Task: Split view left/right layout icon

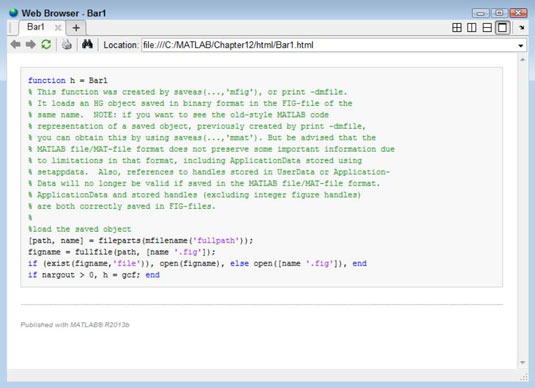Action: click(472, 28)
